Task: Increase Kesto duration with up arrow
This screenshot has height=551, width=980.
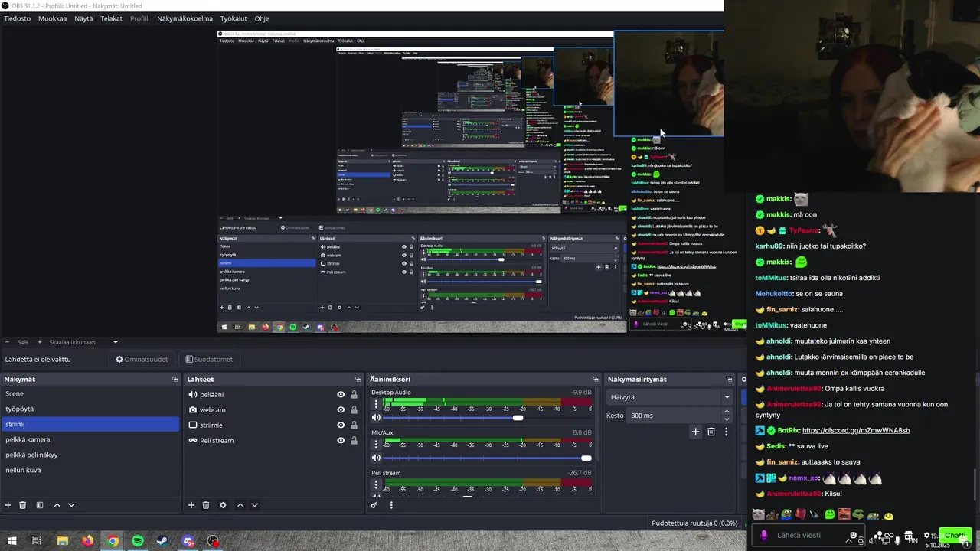Action: pos(727,412)
